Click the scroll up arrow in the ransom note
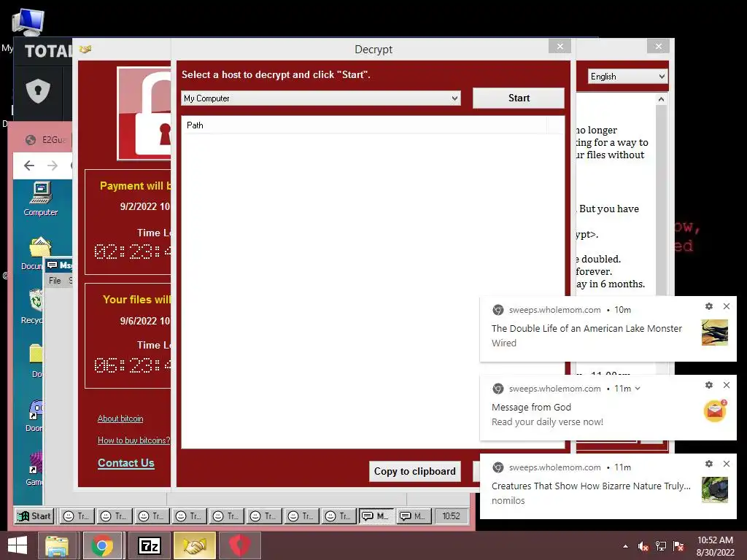The image size is (747, 560). tap(661, 99)
